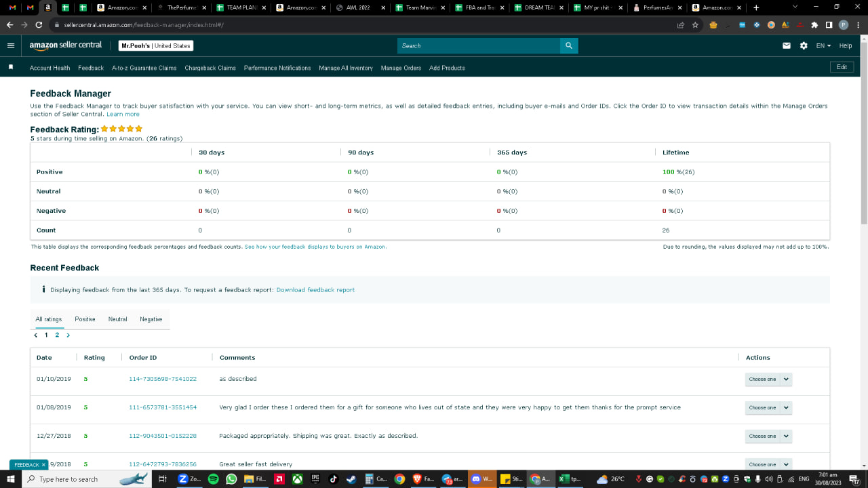Switch to the Negative feedback tab

click(x=151, y=319)
